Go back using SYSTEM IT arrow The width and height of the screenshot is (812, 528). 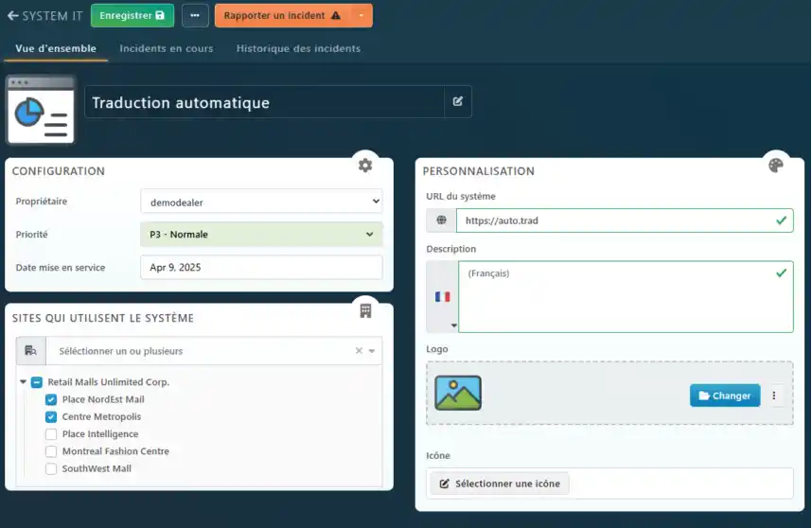click(x=13, y=15)
